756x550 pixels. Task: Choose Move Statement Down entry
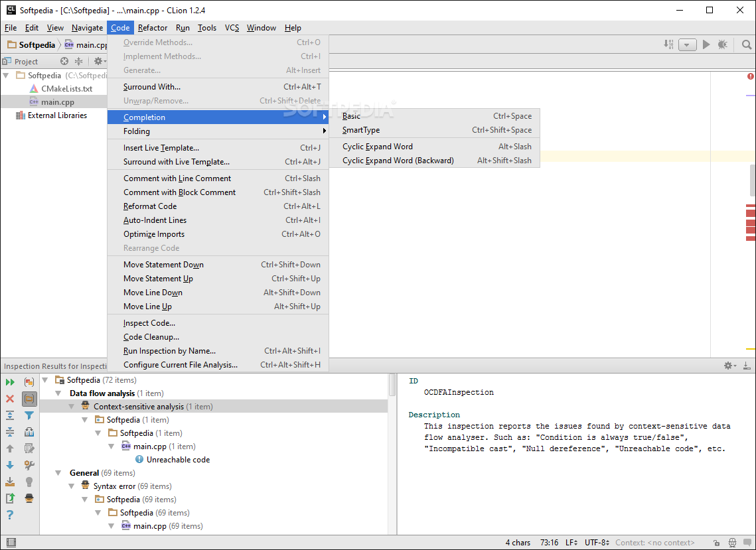click(218, 265)
